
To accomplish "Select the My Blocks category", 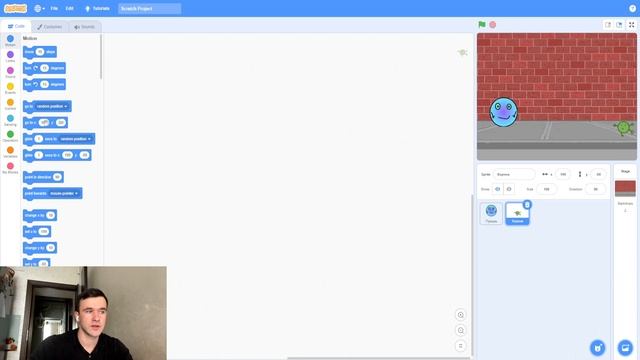I will coord(10,168).
